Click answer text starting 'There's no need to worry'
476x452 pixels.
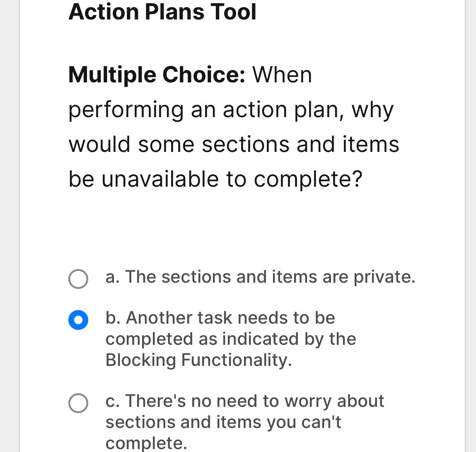(244, 401)
